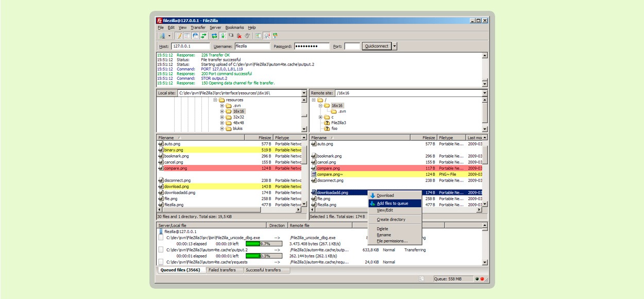644x299 pixels.
Task: Click the file icon of the output.2 queue entry
Action: 161,250
